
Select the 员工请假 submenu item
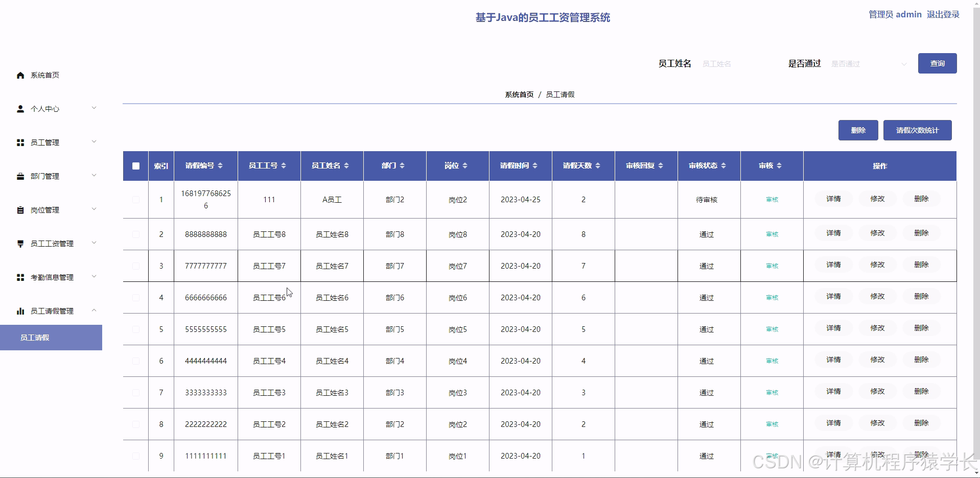pos(35,338)
